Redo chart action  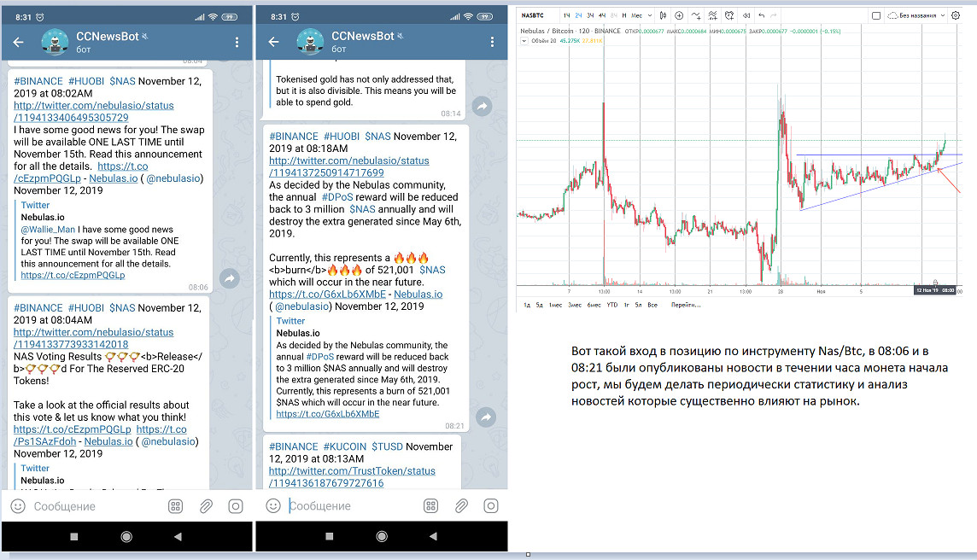pyautogui.click(x=774, y=15)
